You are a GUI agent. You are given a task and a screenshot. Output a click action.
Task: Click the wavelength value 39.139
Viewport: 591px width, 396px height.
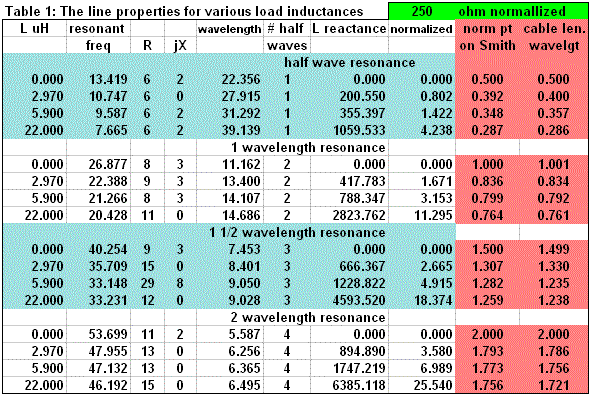pos(241,130)
